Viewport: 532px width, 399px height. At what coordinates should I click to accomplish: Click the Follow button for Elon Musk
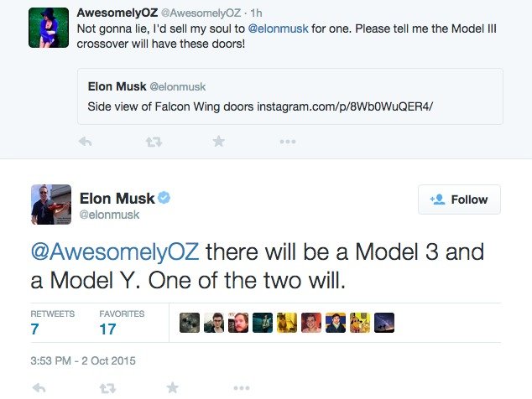tap(459, 199)
